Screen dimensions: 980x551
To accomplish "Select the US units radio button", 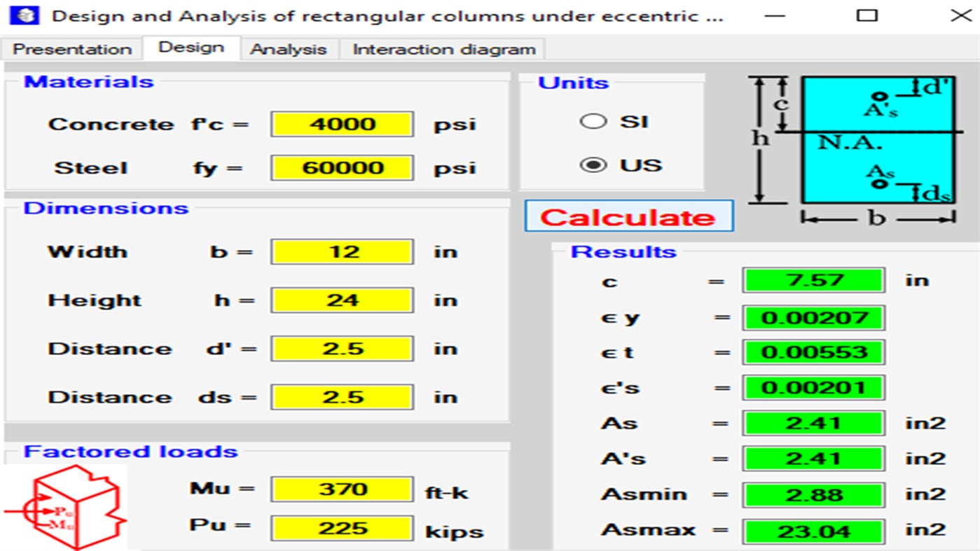I will 593,165.
